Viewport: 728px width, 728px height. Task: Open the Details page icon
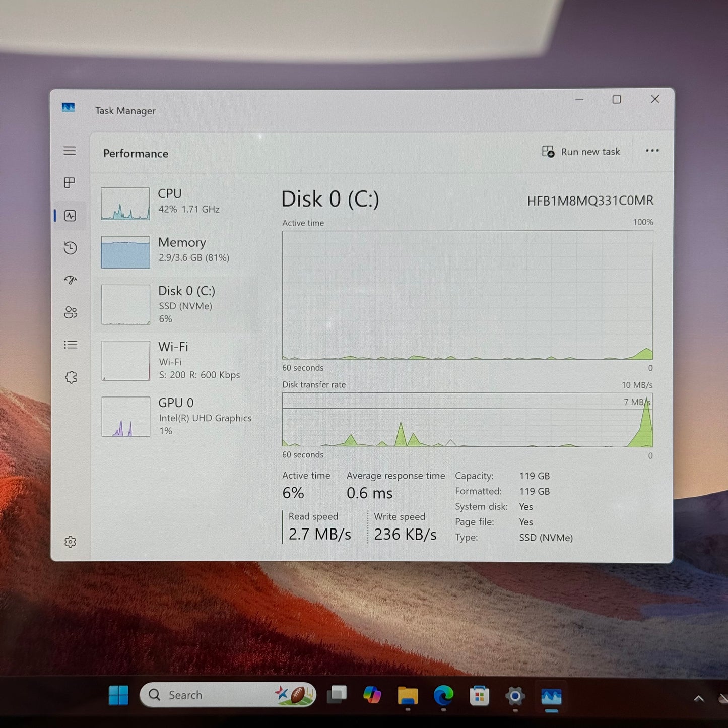point(71,345)
